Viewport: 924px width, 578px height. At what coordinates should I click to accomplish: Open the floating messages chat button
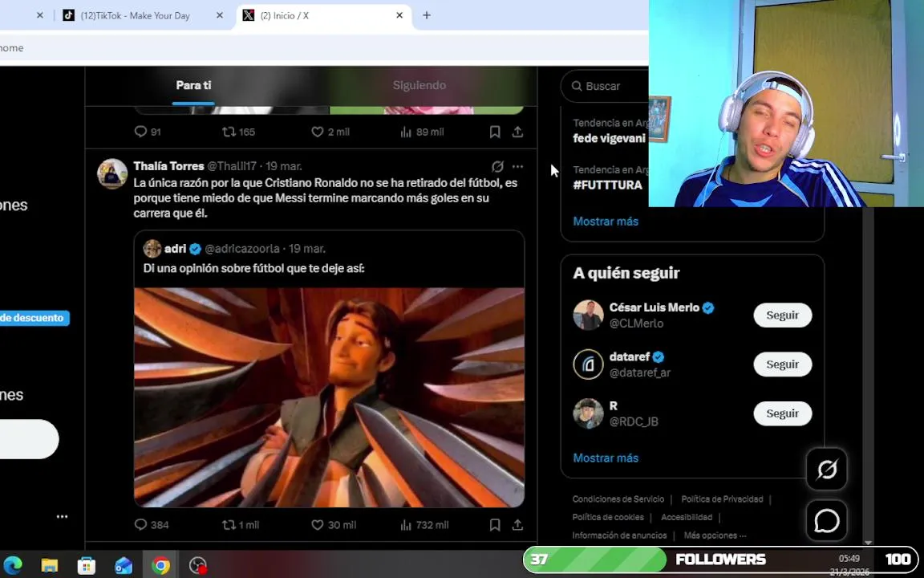pyautogui.click(x=827, y=520)
